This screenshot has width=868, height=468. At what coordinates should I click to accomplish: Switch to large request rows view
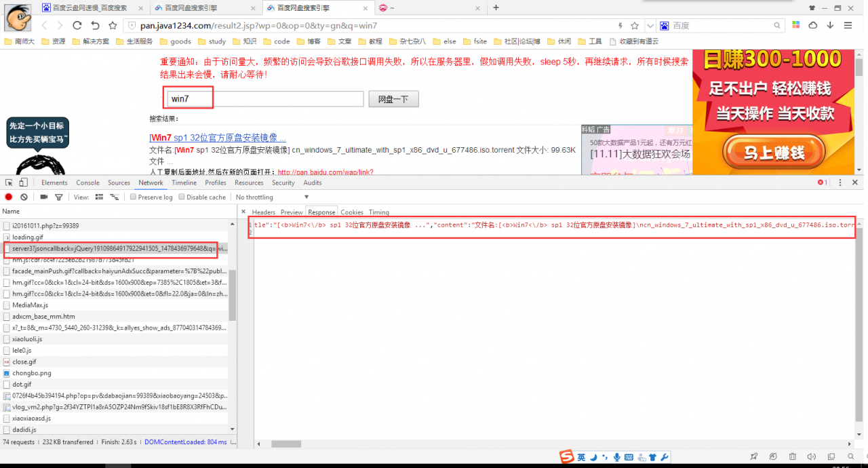(x=99, y=197)
